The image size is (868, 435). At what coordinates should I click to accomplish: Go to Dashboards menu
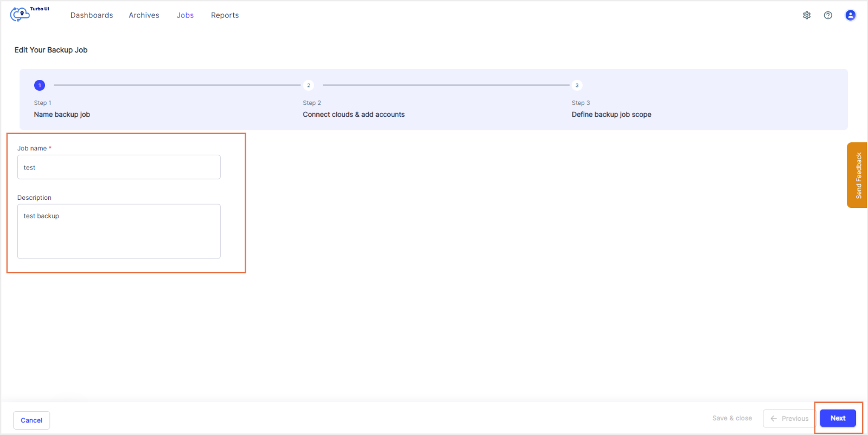coord(92,15)
